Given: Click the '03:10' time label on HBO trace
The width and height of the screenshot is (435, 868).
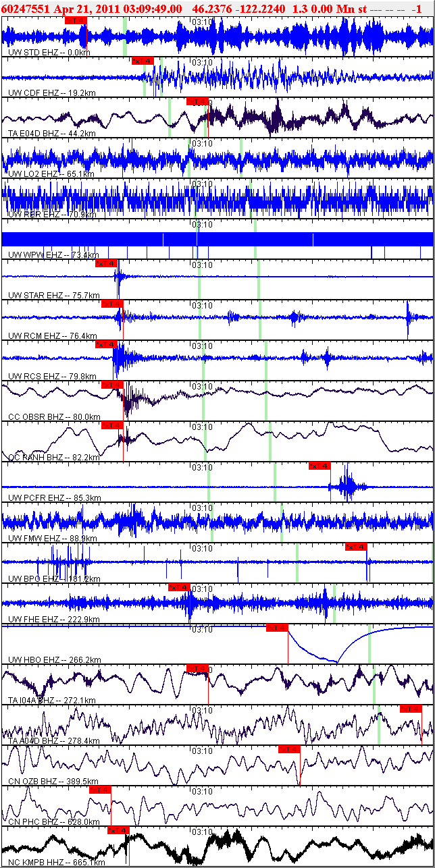Looking at the screenshot, I should (203, 629).
